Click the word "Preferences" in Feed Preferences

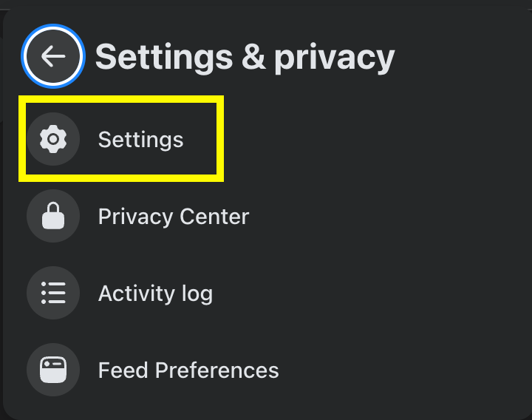click(216, 370)
